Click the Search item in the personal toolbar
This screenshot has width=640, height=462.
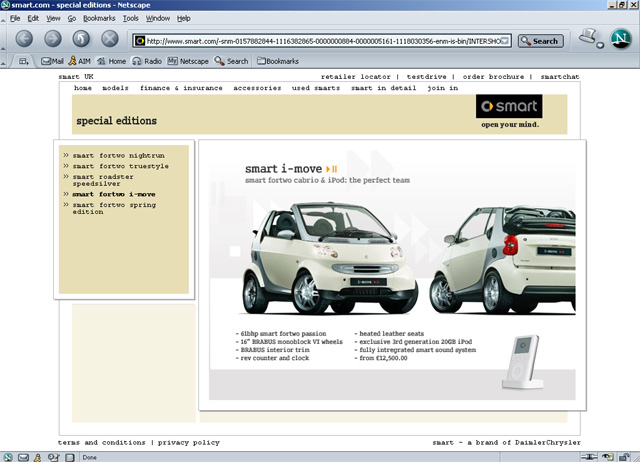[x=231, y=61]
